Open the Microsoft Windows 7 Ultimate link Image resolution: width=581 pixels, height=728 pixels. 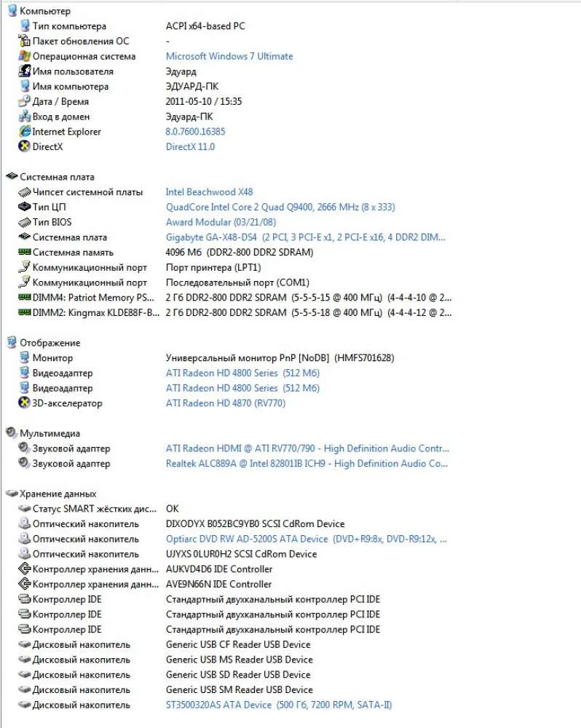tap(229, 56)
